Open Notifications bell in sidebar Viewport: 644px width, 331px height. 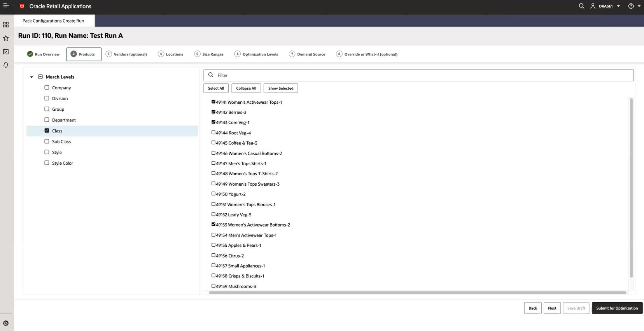click(x=6, y=65)
